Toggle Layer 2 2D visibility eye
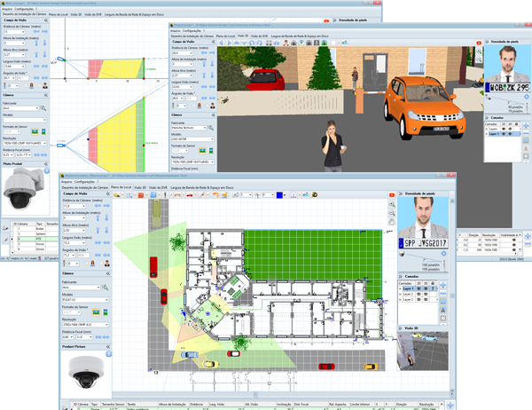Screen dimensions: 532x410 [419, 294]
